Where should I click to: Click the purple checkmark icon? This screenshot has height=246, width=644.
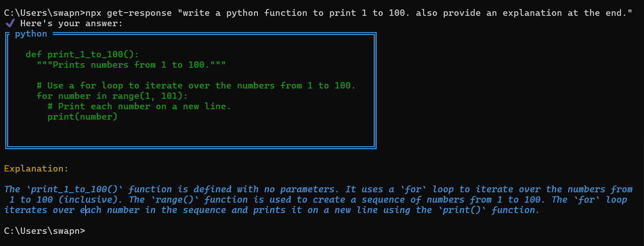click(10, 23)
